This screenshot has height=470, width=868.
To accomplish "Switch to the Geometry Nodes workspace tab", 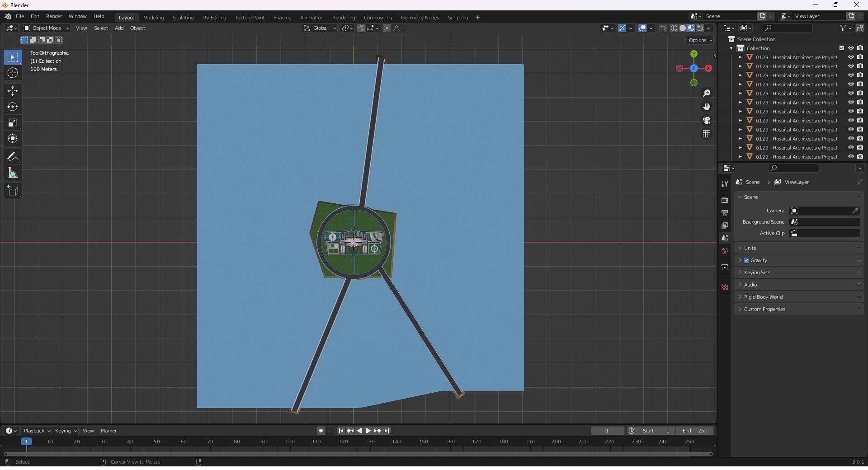I will pos(420,18).
